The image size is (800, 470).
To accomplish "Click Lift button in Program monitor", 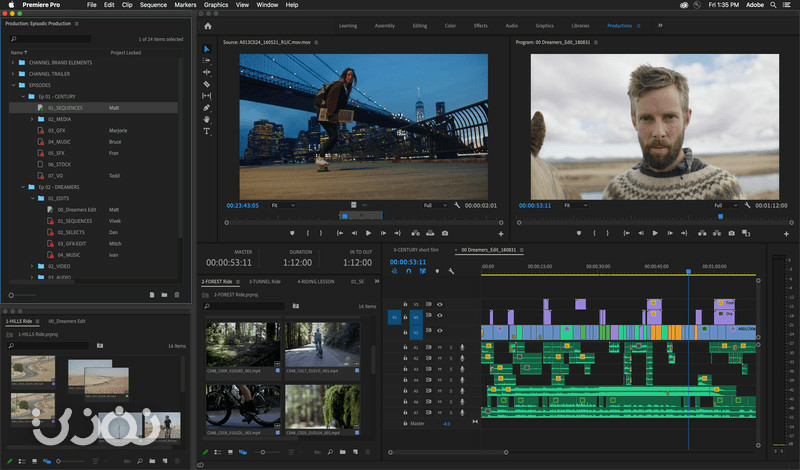I will pyautogui.click(x=702, y=233).
